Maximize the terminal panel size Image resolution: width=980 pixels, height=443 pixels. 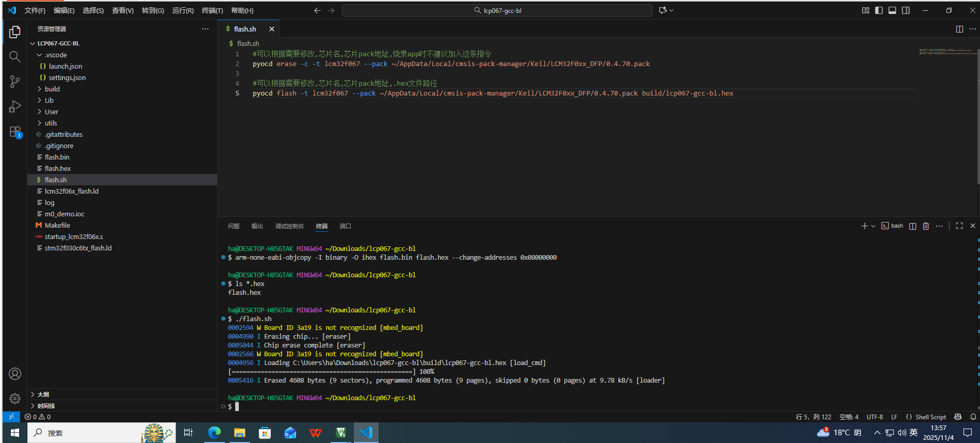pyautogui.click(x=959, y=226)
